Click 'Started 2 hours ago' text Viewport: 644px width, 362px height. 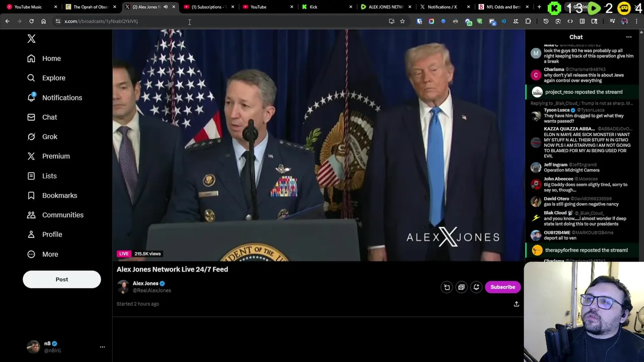[x=138, y=304]
